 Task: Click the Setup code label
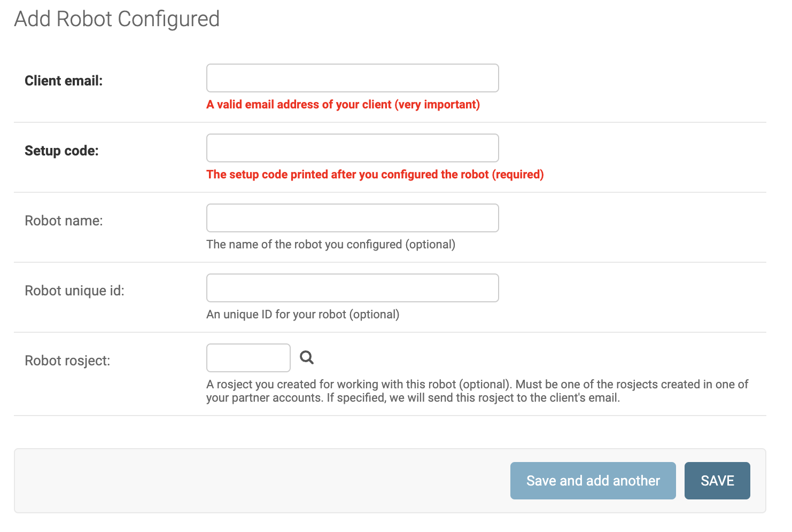point(62,151)
